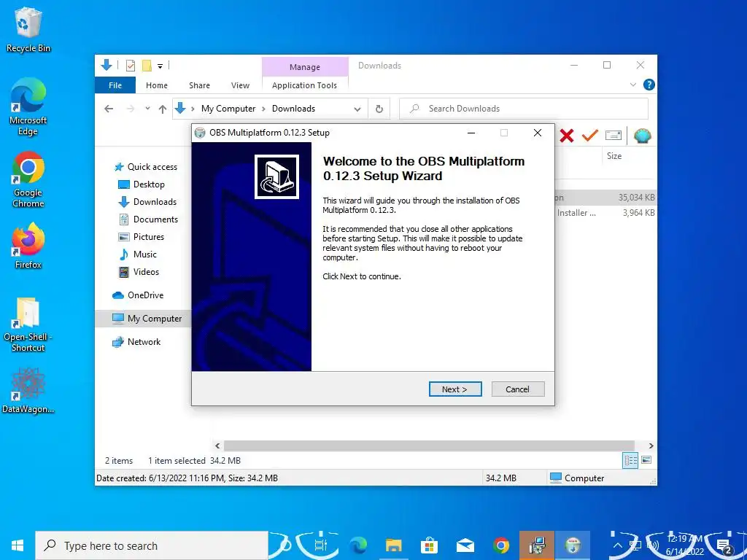The width and height of the screenshot is (747, 560).
Task: Open Microsoft Store from taskbar
Action: point(429,545)
